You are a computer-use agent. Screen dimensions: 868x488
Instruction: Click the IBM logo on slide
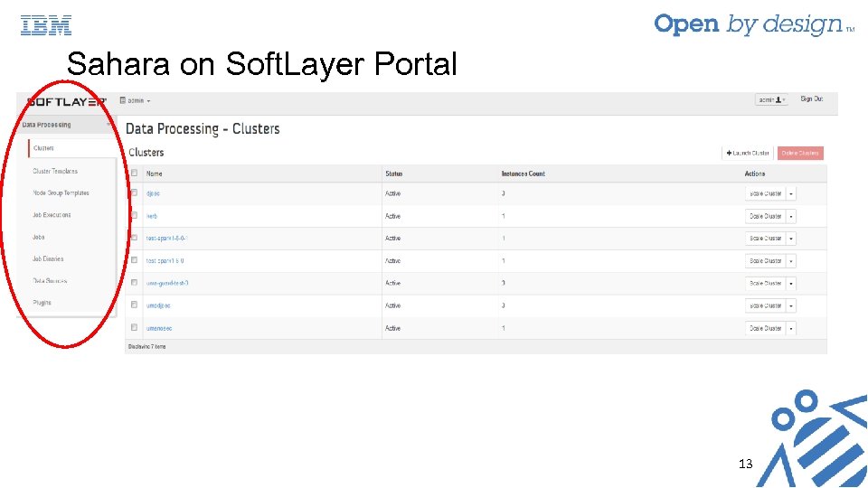point(46,25)
